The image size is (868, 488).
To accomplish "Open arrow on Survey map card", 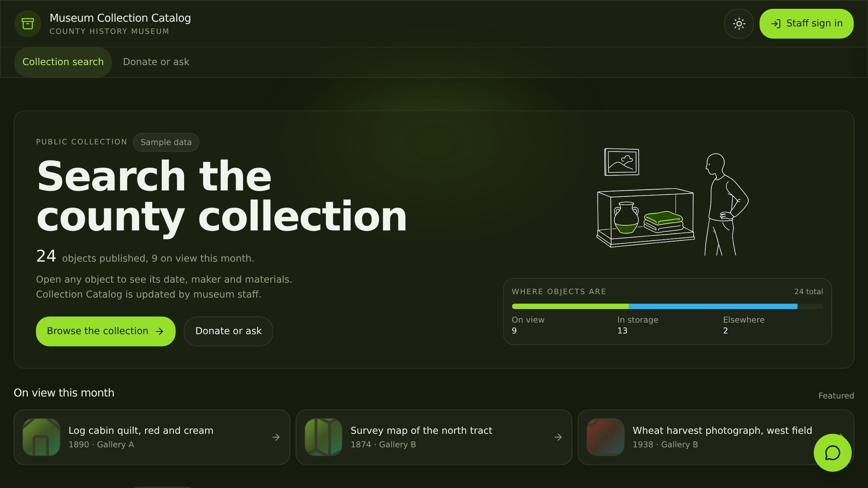I will tap(558, 437).
